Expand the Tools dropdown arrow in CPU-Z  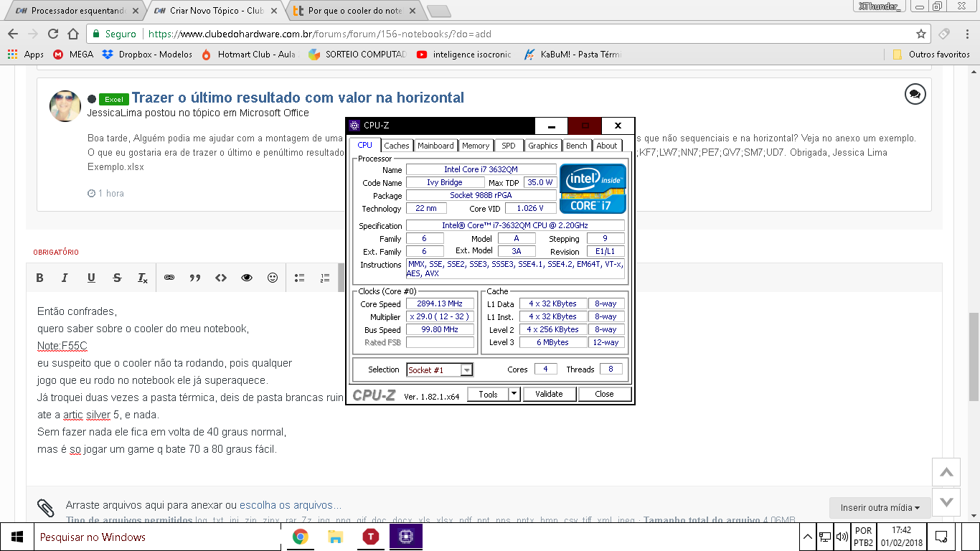514,394
